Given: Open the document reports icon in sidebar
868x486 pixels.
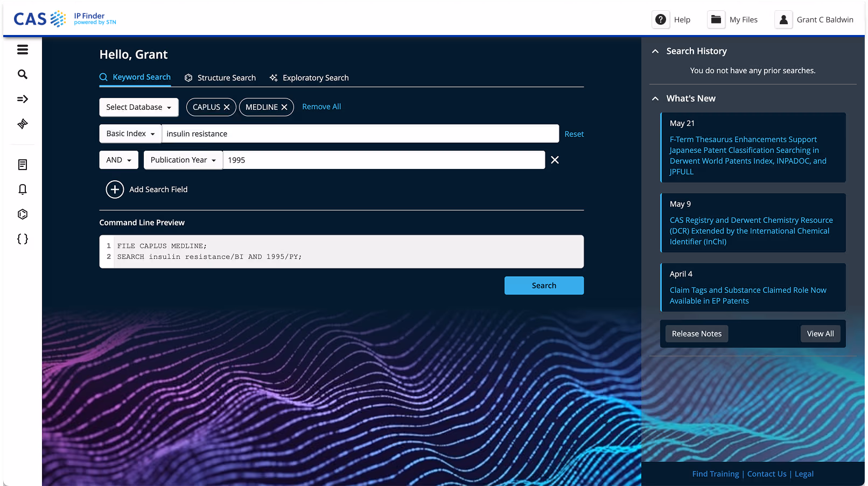Looking at the screenshot, I should 22,165.
